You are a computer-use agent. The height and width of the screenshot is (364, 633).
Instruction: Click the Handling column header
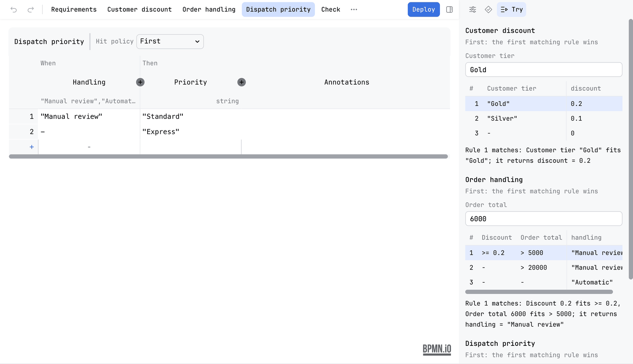pyautogui.click(x=89, y=82)
